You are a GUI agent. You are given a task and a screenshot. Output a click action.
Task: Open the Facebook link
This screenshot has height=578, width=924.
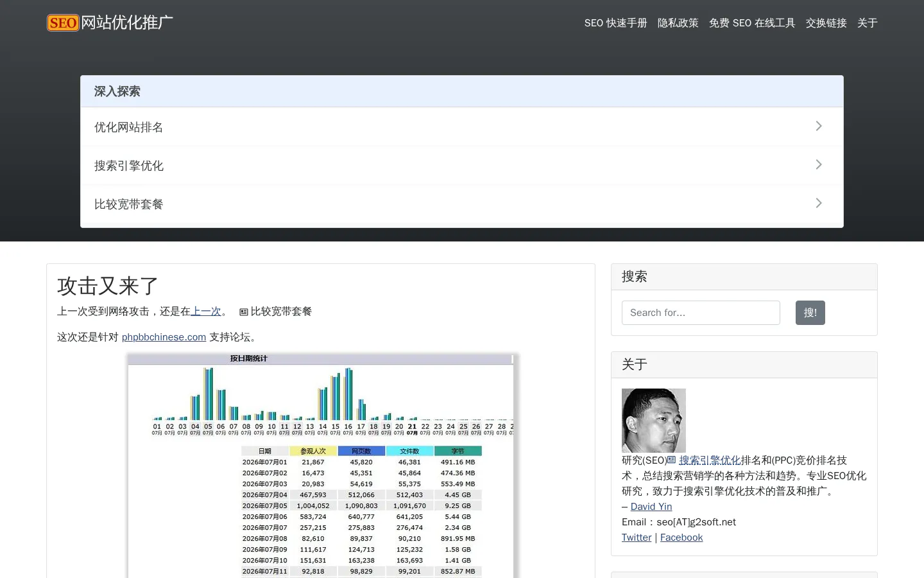[681, 538]
